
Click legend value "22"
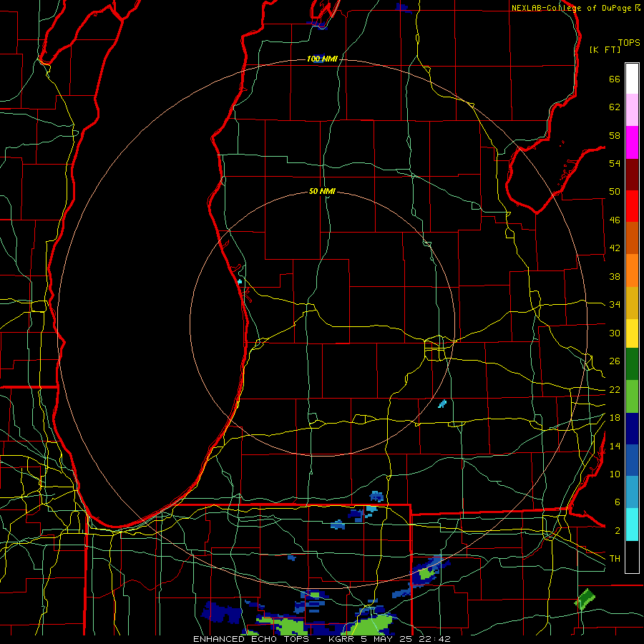[615, 389]
